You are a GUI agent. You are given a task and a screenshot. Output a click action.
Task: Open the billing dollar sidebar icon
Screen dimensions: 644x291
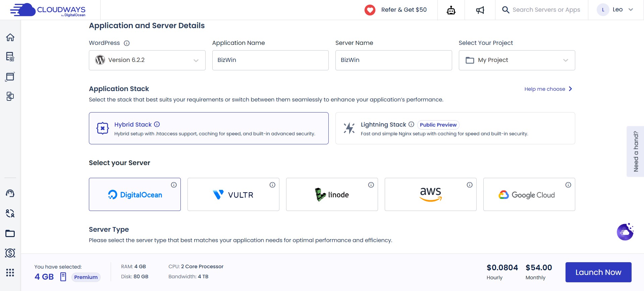[10, 253]
